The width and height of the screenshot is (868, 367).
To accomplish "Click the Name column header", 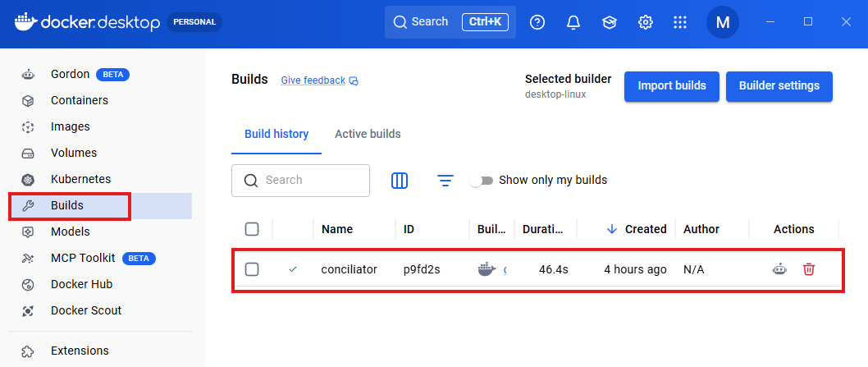I will (x=337, y=229).
